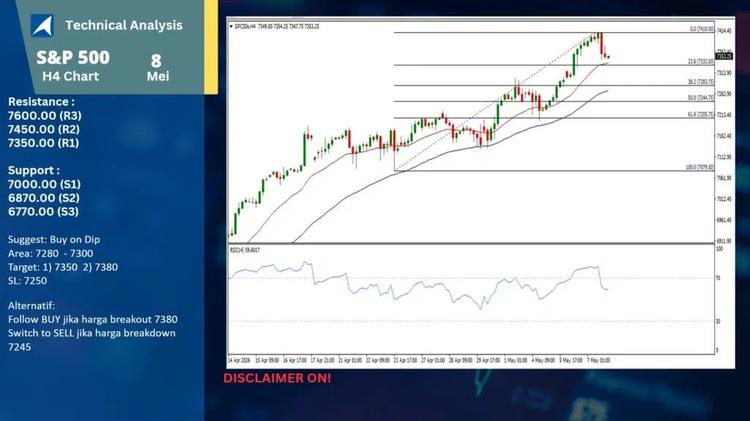This screenshot has height=421, width=750.
Task: Click the current price tag on axis
Action: pyautogui.click(x=724, y=56)
